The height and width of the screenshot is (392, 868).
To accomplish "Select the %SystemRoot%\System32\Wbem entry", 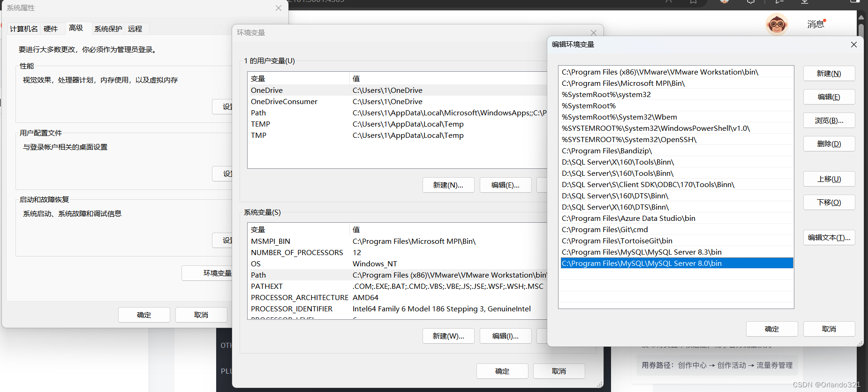I will pos(676,117).
